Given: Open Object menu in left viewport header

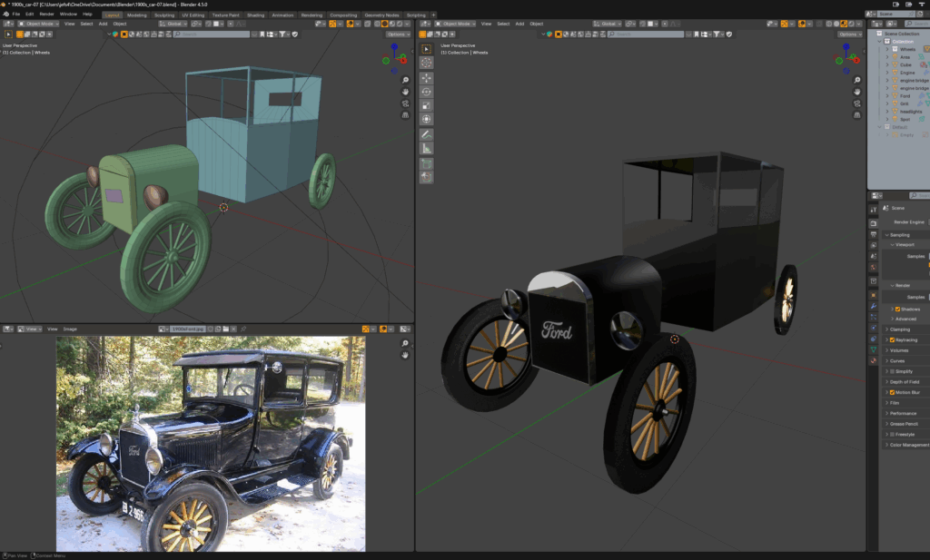Looking at the screenshot, I should point(120,24).
